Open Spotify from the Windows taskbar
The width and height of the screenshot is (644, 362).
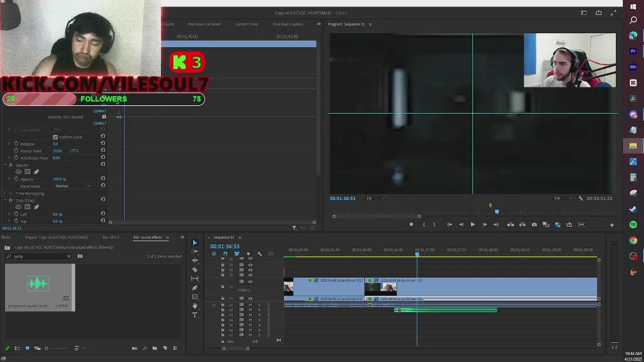pos(633,225)
